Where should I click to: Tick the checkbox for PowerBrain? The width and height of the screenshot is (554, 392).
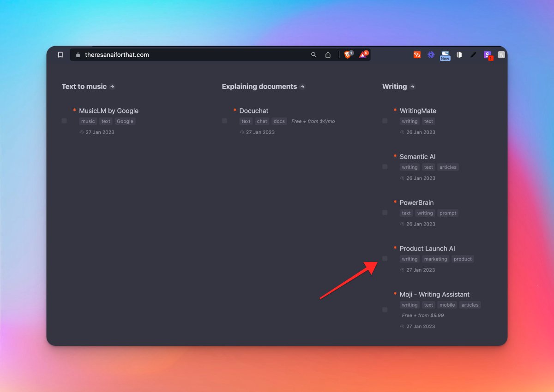click(x=385, y=213)
